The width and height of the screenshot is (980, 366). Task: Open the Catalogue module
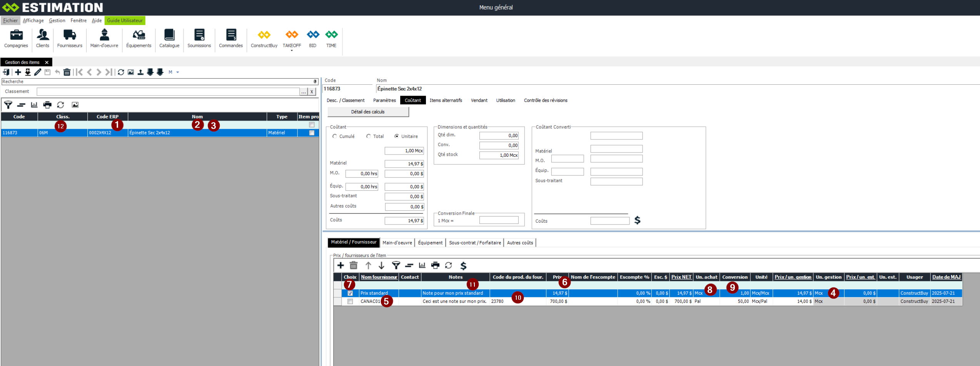169,39
